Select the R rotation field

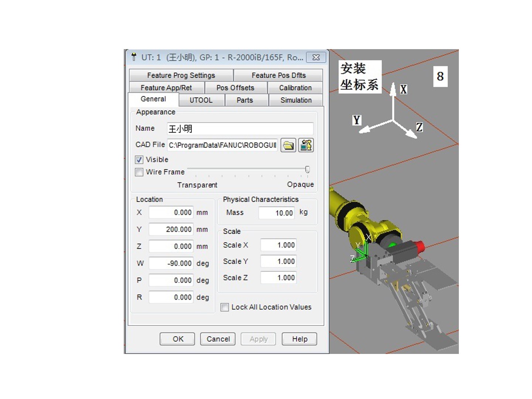[171, 297]
